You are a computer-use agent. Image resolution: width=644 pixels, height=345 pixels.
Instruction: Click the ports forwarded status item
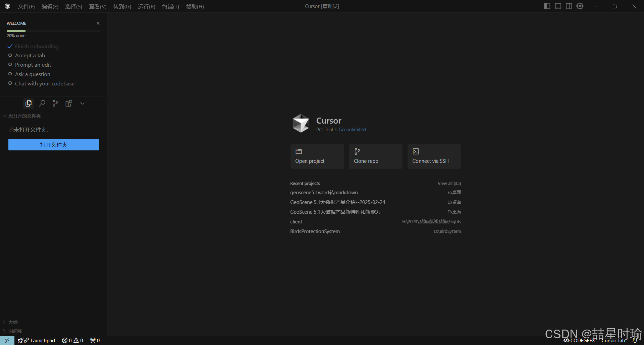click(95, 340)
